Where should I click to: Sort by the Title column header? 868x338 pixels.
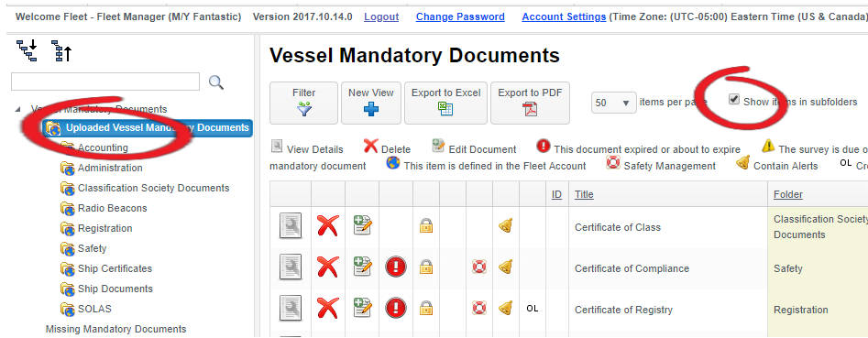(584, 194)
